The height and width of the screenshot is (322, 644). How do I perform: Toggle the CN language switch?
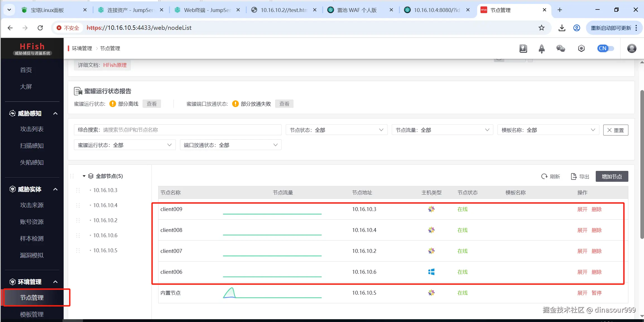click(605, 49)
